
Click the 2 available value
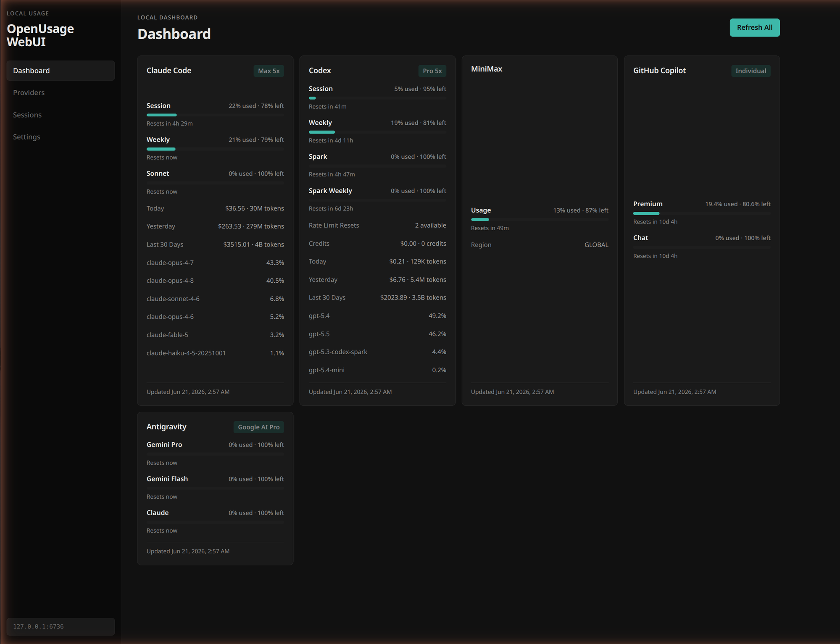[x=431, y=226]
